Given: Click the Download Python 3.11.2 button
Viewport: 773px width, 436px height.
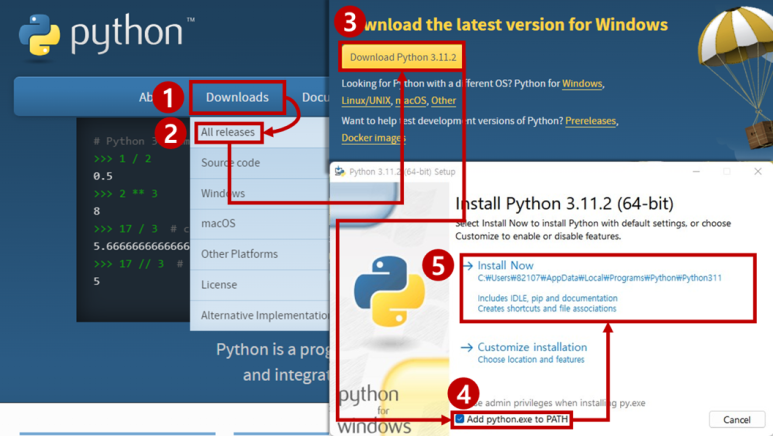Looking at the screenshot, I should pos(403,57).
